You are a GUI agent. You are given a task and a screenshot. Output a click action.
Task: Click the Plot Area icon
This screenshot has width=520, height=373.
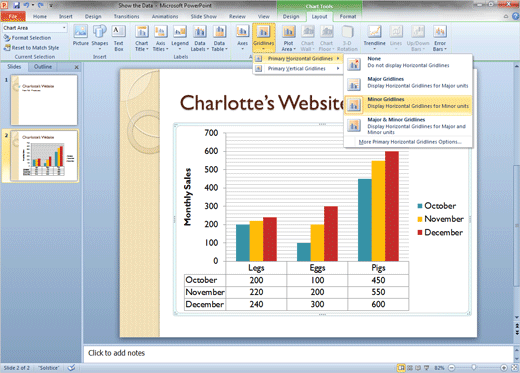(x=288, y=38)
